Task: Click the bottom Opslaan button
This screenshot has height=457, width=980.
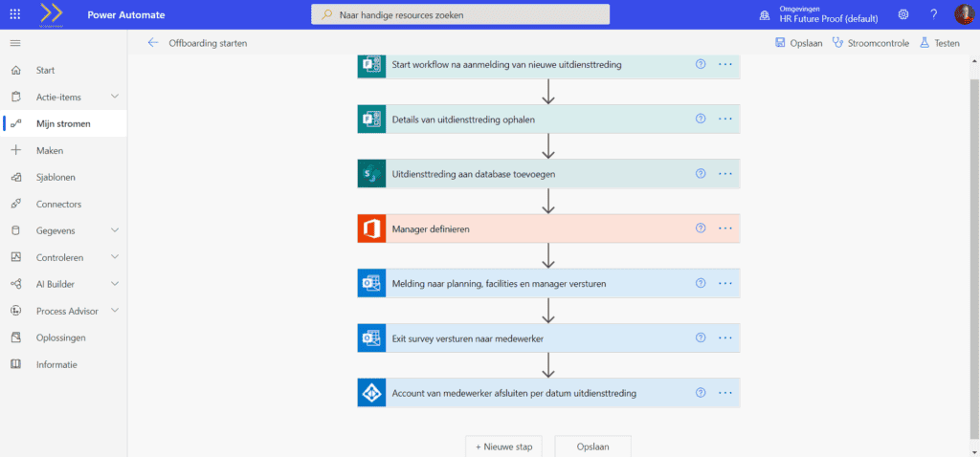Action: [592, 446]
